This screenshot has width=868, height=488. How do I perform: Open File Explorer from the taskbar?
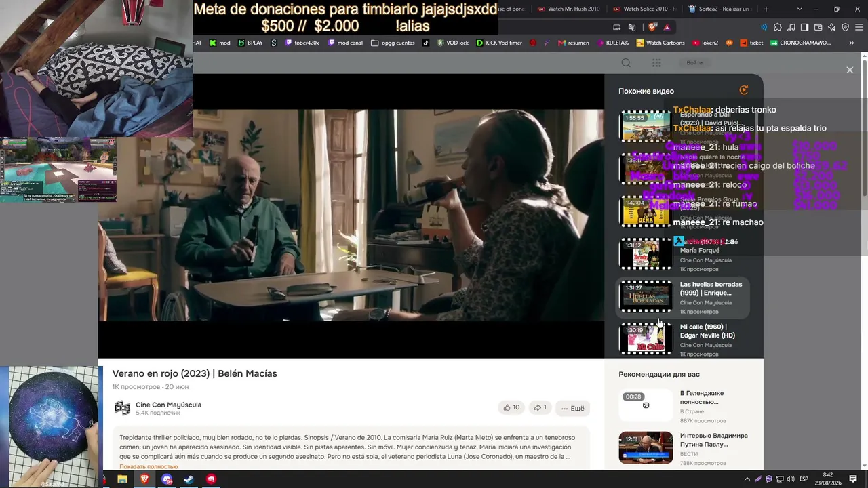[x=122, y=479]
